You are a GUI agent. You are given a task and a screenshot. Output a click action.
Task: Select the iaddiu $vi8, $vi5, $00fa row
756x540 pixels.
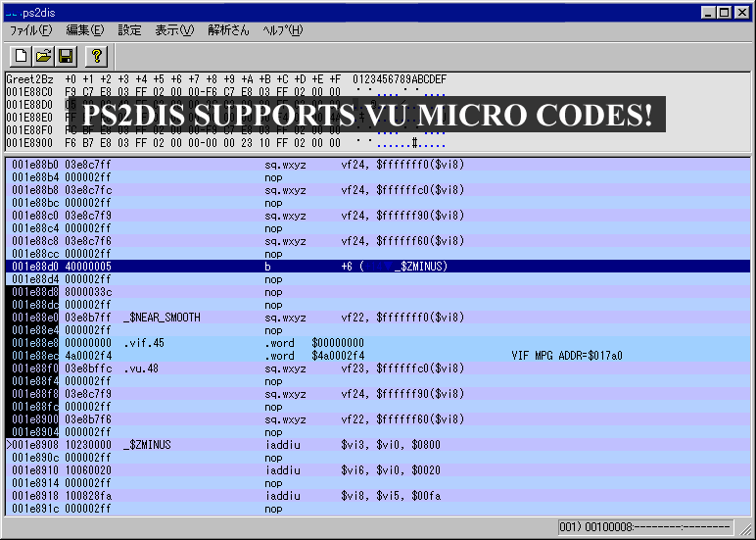coord(378,496)
